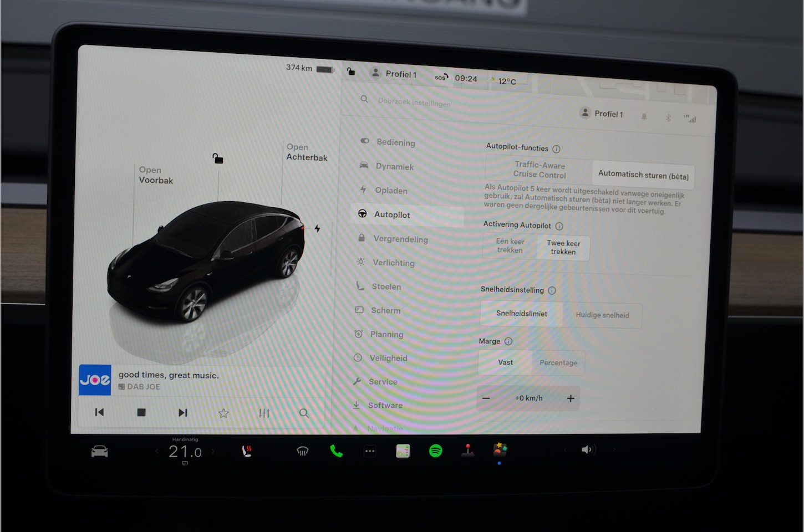Mark station as favorite with star
Image resolution: width=804 pixels, height=532 pixels.
point(223,413)
